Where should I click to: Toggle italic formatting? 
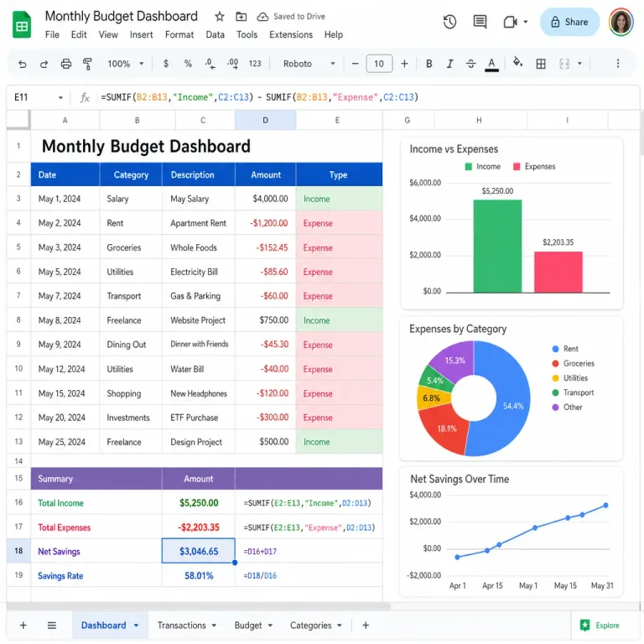[x=449, y=64]
